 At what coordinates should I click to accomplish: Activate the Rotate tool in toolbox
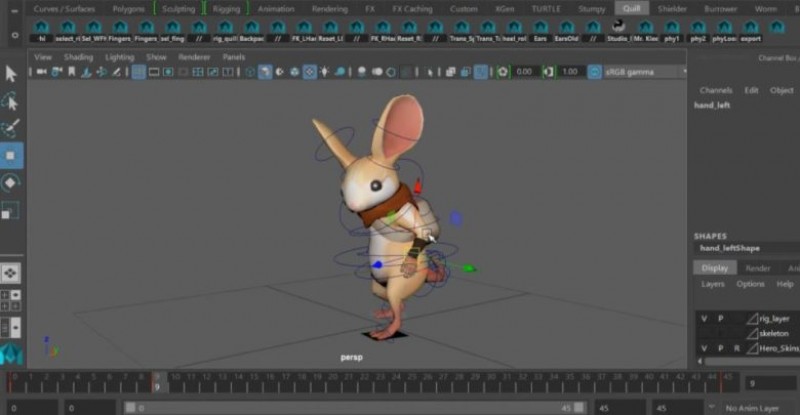11,183
